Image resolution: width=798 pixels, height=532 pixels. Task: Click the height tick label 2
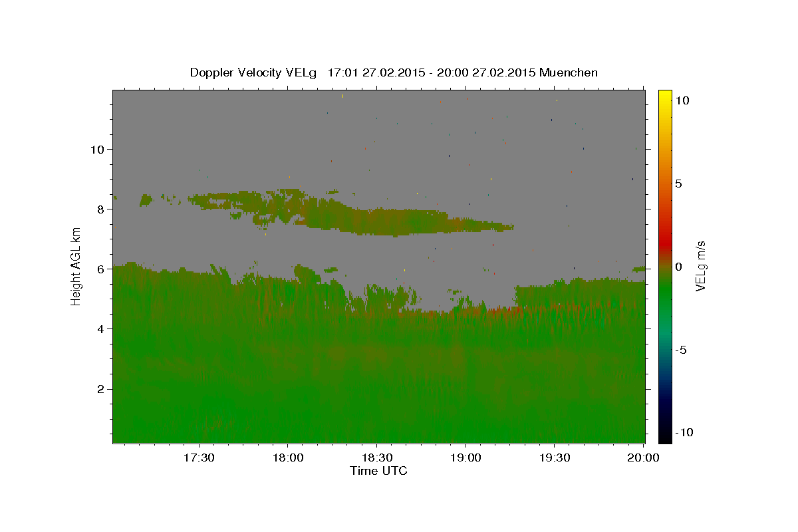click(100, 388)
